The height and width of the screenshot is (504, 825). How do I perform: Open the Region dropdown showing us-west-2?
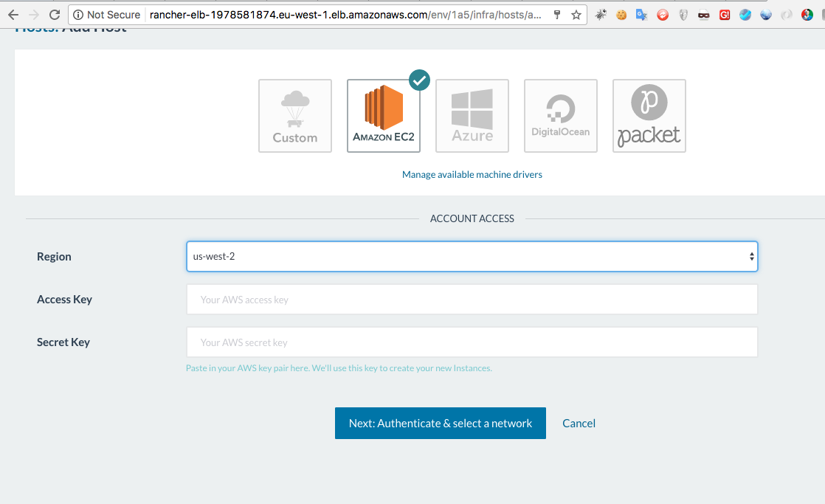472,256
